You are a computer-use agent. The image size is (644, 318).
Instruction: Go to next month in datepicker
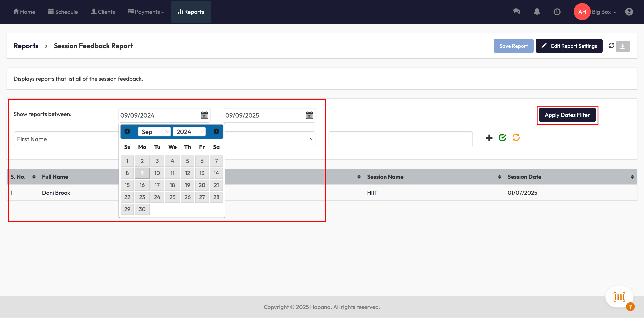coord(216,131)
